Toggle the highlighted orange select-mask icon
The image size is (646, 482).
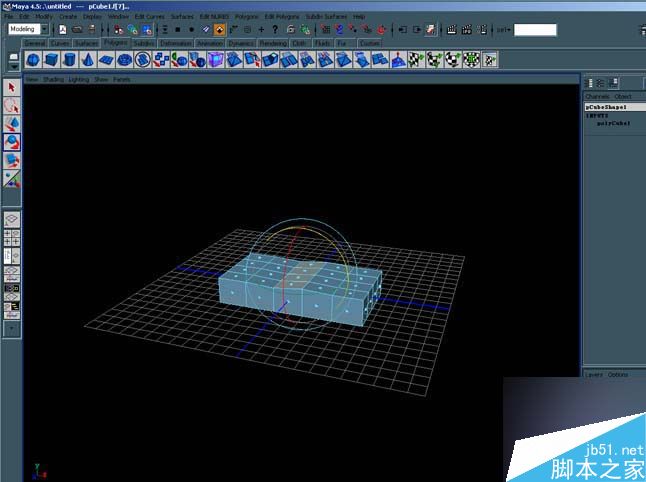point(220,29)
